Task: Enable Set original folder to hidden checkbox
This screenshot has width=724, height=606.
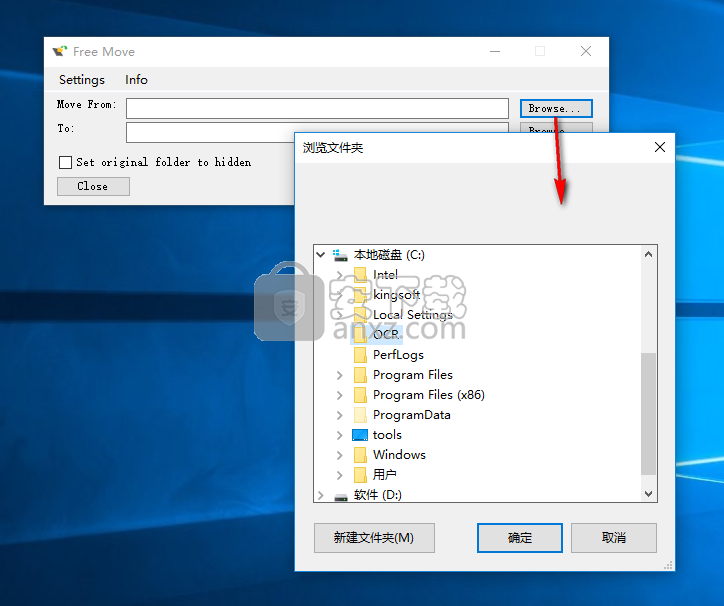Action: [66, 162]
